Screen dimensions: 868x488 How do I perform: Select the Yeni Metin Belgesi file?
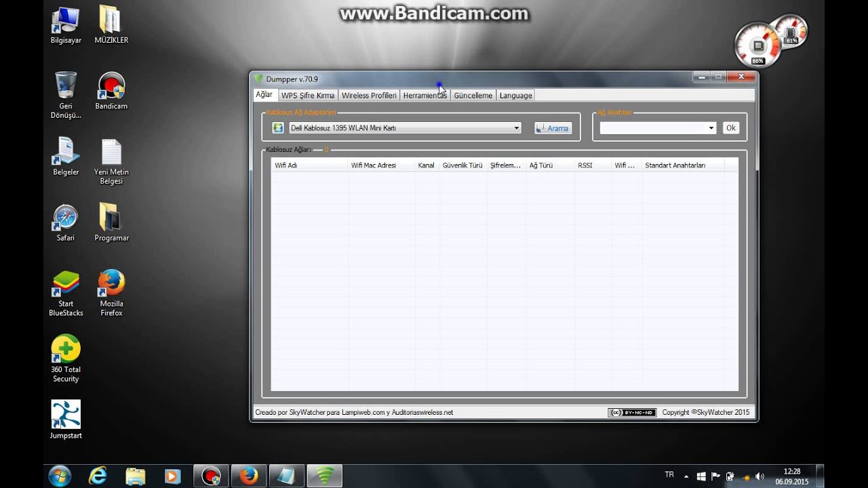pyautogui.click(x=111, y=161)
